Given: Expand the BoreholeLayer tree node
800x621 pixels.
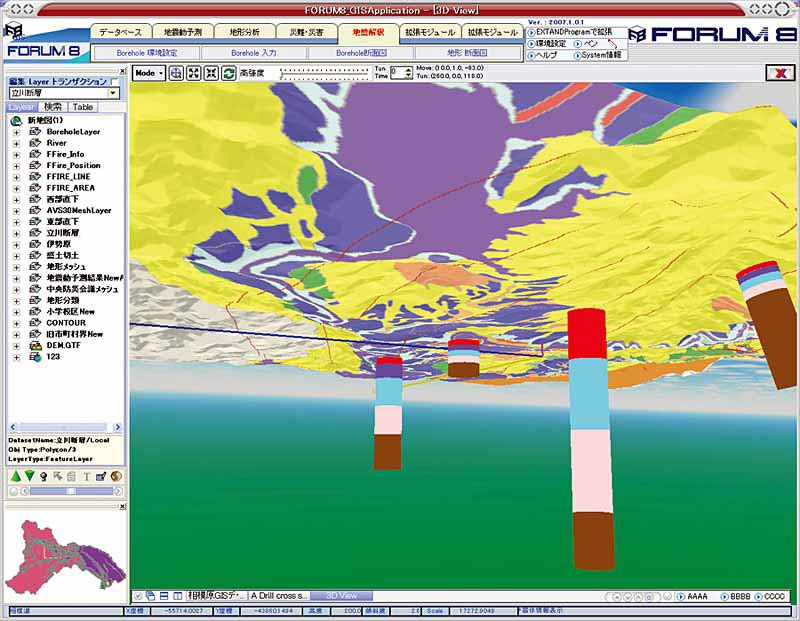Looking at the screenshot, I should click(16, 132).
